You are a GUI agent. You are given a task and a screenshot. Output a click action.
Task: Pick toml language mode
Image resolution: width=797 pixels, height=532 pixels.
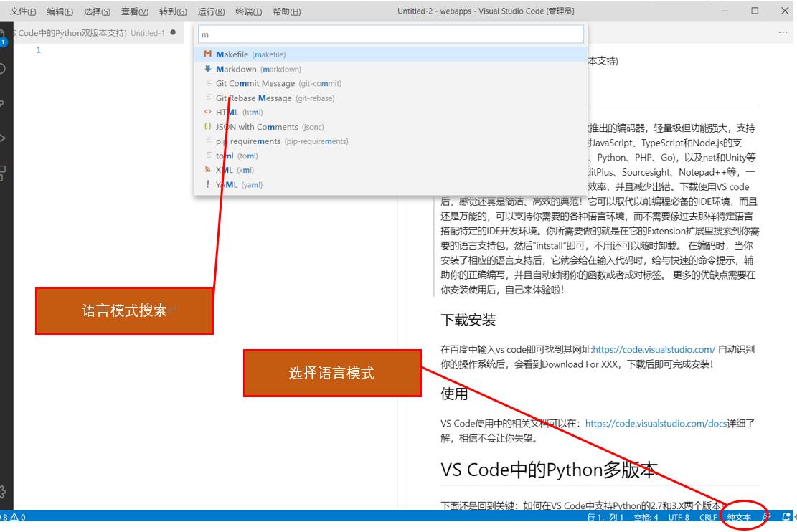coord(391,156)
